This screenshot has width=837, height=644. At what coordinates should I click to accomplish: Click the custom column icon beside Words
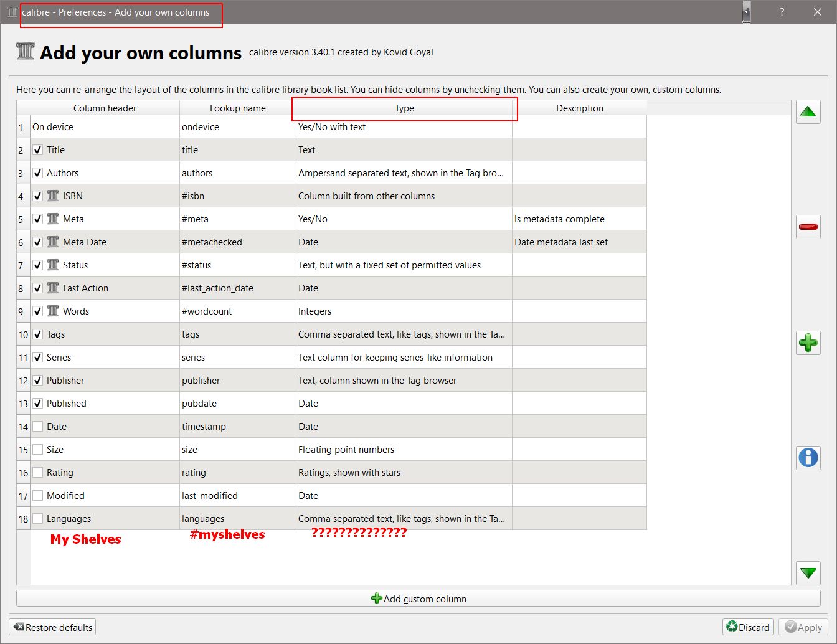coord(53,311)
